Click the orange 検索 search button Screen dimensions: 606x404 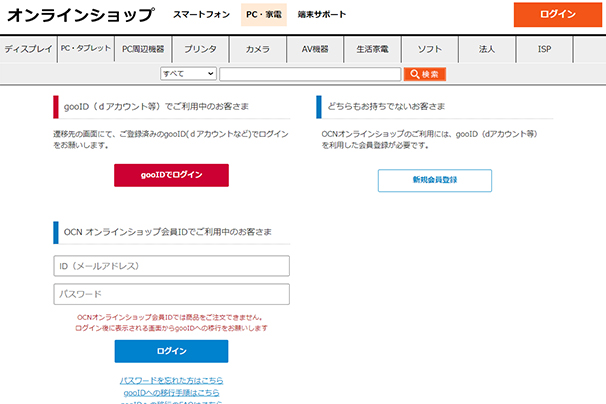pos(425,74)
